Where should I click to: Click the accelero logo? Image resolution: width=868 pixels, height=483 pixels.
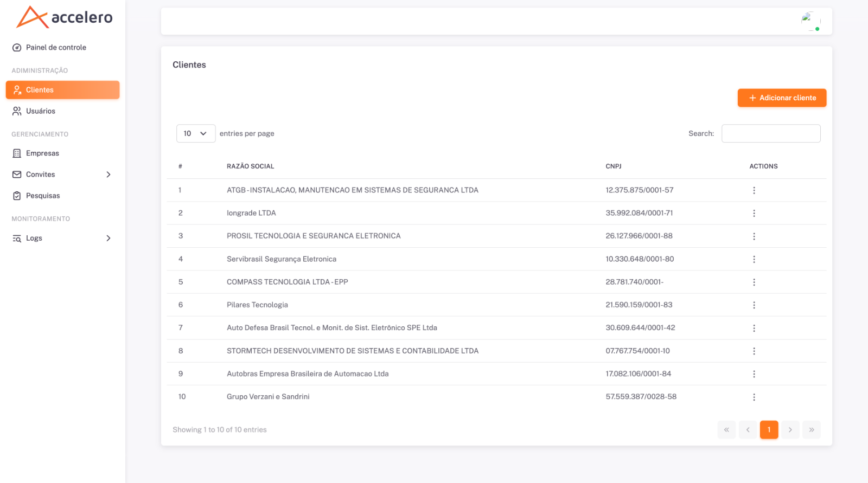64,17
